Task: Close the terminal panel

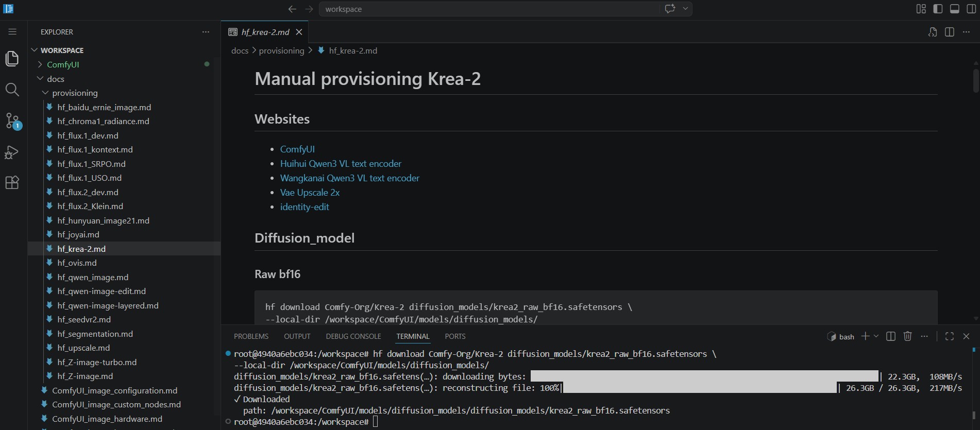Action: (966, 336)
